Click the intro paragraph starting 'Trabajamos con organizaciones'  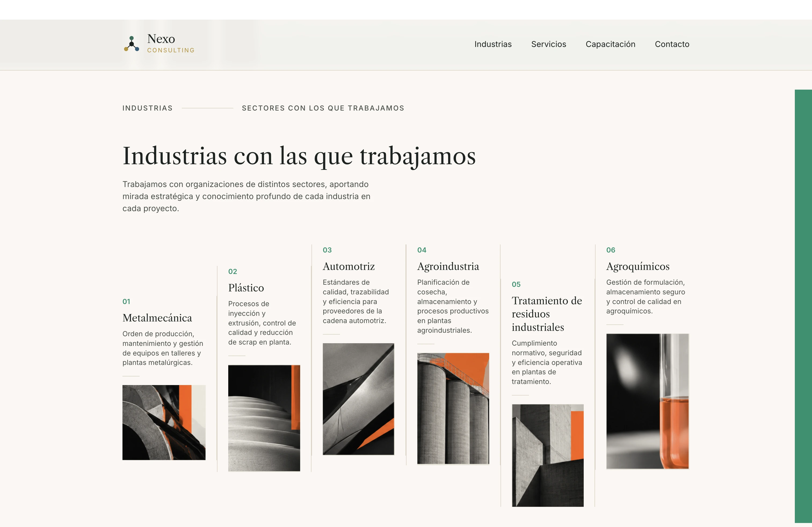coord(246,196)
